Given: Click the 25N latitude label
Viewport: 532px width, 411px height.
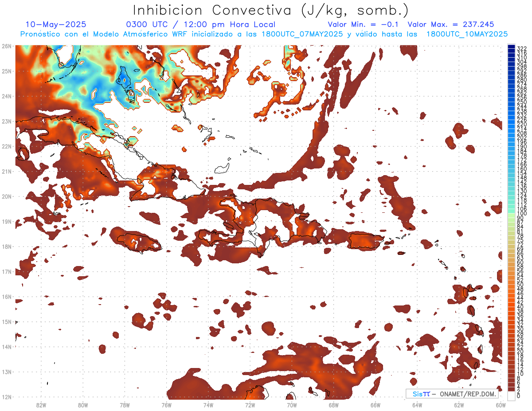Looking at the screenshot, I should tap(6, 71).
